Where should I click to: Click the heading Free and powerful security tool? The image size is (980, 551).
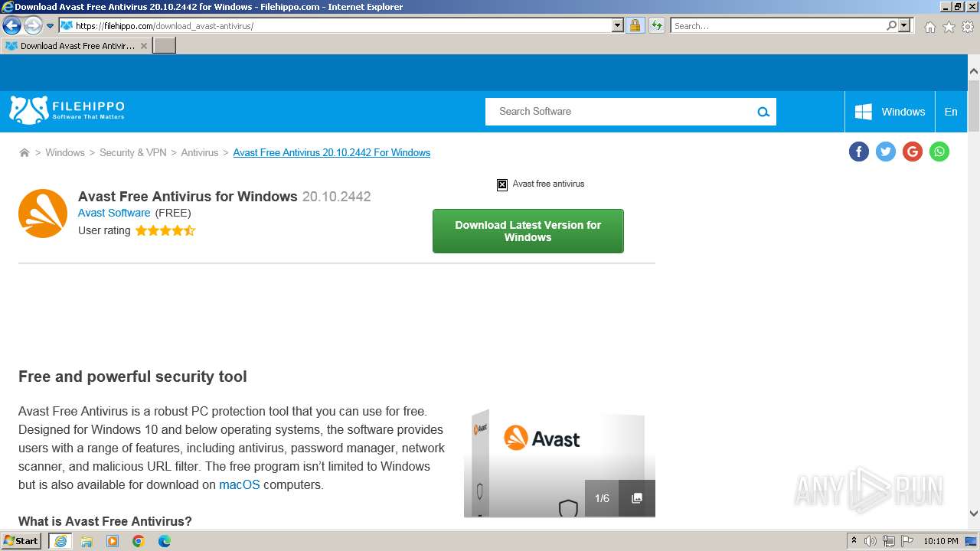[132, 377]
